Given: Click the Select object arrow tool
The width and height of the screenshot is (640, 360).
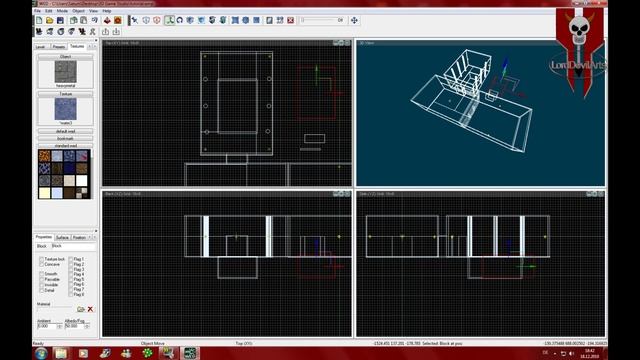Looking at the screenshot, I should coord(135,20).
